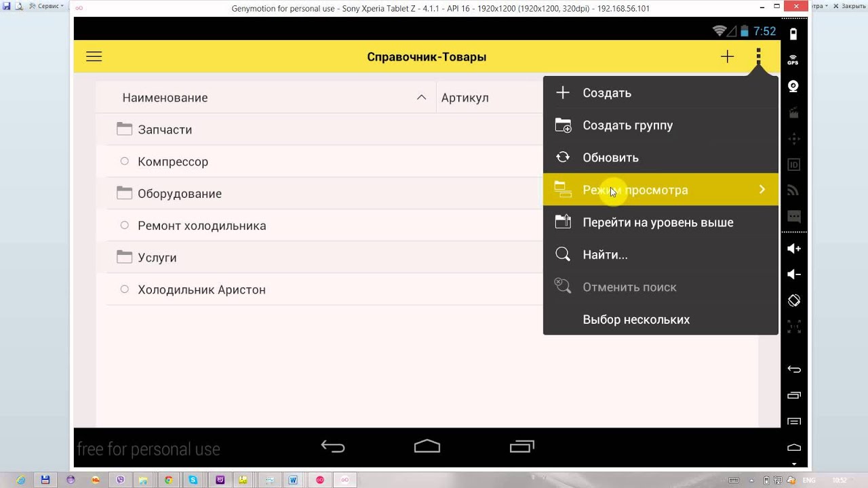Click the view mode icon beside "Режим просмотра"
This screenshot has height=488, width=868.
point(563,190)
